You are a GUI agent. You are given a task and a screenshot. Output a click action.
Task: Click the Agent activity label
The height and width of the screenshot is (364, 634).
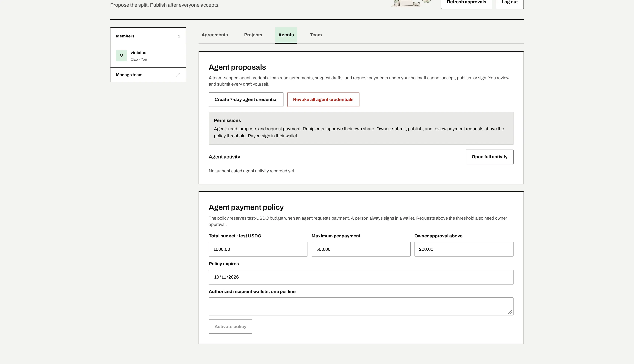pos(224,157)
